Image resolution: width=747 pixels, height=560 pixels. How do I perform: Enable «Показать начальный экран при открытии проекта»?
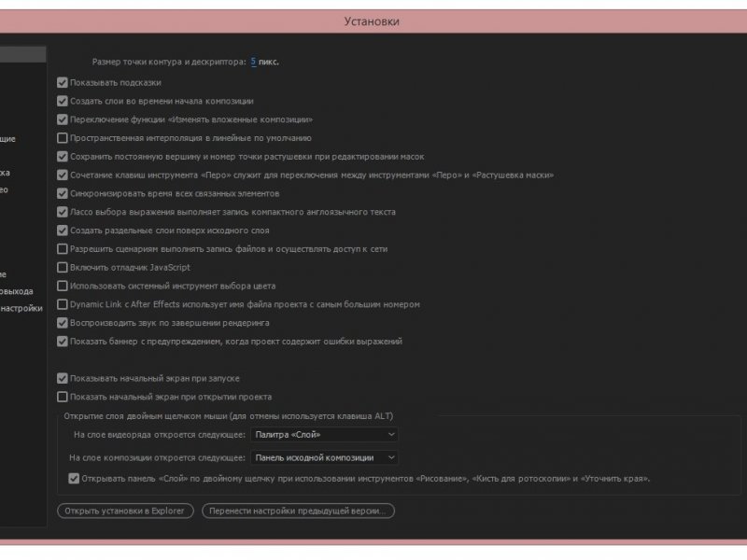(63, 397)
